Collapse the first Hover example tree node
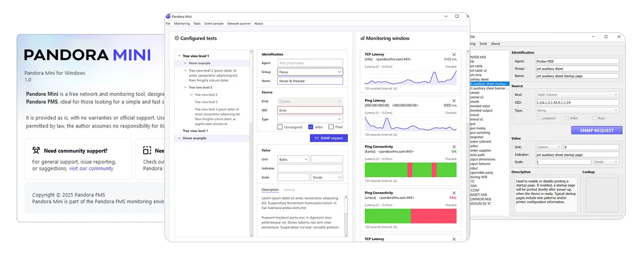Image resolution: width=644 pixels, height=256 pixels. (185, 63)
